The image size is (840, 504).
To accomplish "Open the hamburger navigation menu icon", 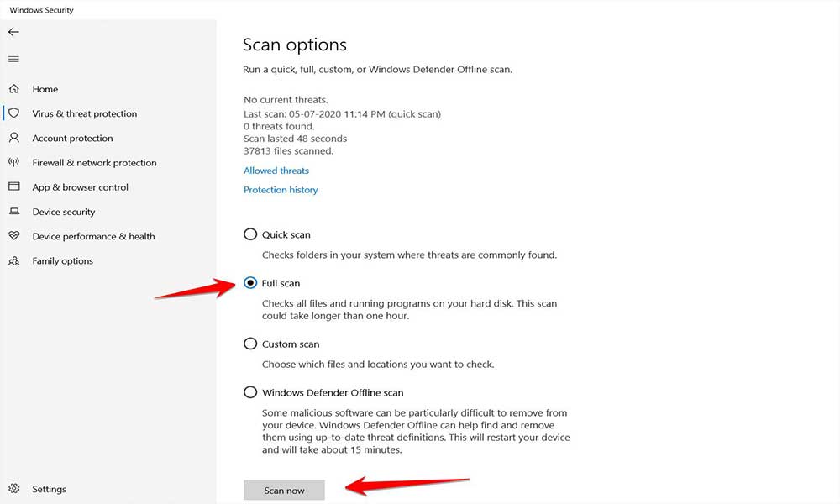I will [13, 59].
